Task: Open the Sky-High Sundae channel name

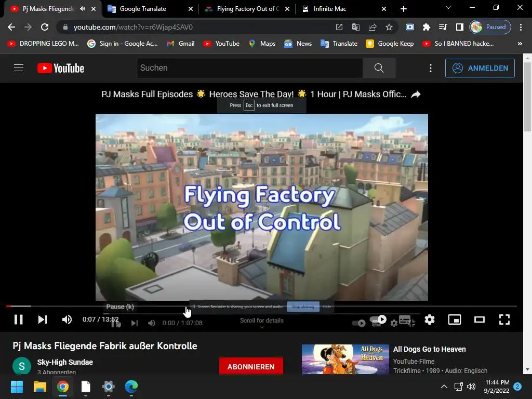Action: click(65, 362)
